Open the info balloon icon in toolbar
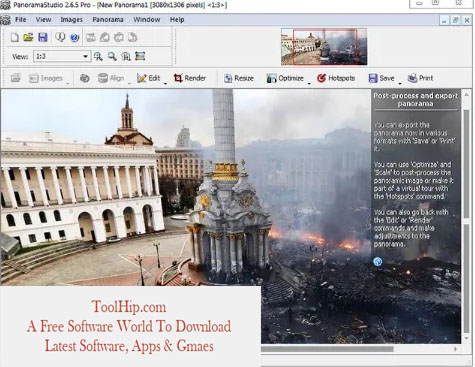The image size is (475, 367). tap(60, 37)
